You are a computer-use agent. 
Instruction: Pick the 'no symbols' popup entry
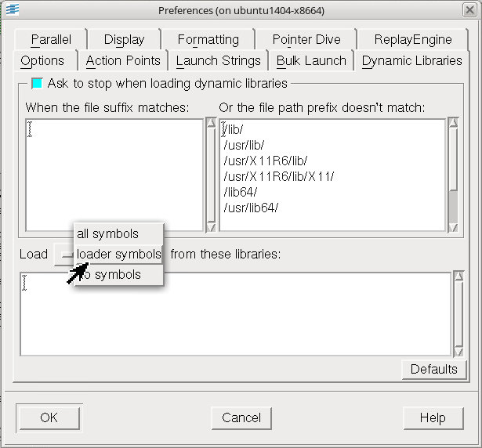click(114, 274)
